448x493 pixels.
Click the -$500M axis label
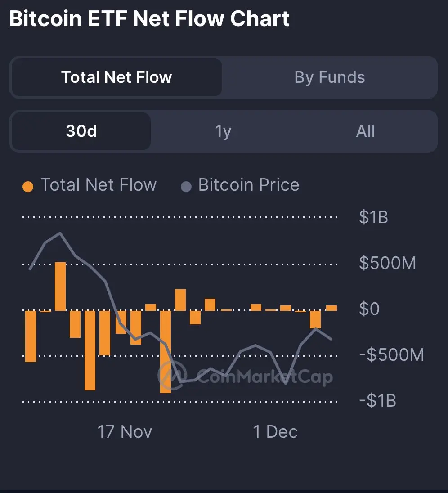click(x=391, y=355)
